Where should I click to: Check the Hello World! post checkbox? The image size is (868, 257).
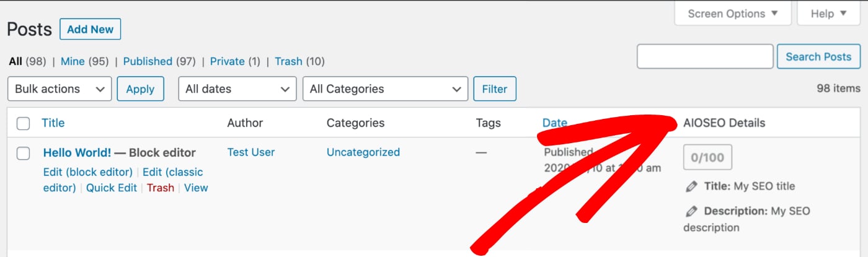[23, 154]
